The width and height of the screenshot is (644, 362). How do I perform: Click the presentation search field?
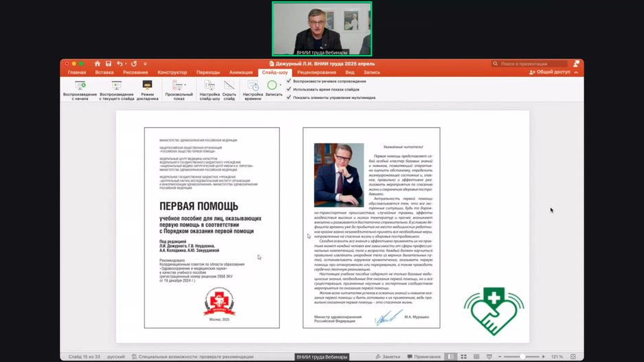pyautogui.click(x=529, y=64)
